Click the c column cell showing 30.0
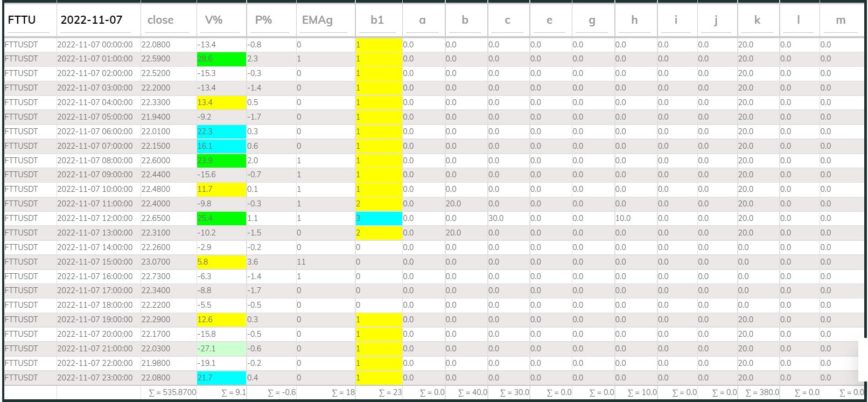The width and height of the screenshot is (868, 402). pos(496,218)
